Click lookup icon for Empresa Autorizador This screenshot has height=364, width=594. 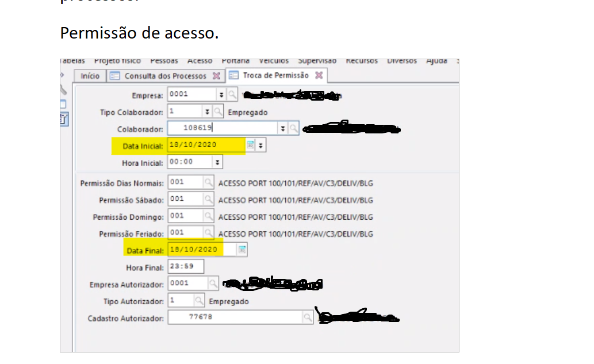(x=213, y=283)
